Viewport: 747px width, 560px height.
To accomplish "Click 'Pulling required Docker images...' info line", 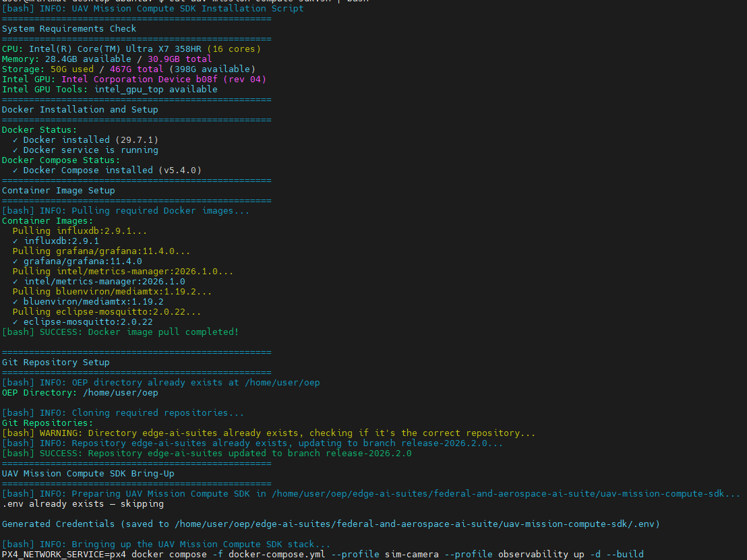I will pyautogui.click(x=126, y=211).
